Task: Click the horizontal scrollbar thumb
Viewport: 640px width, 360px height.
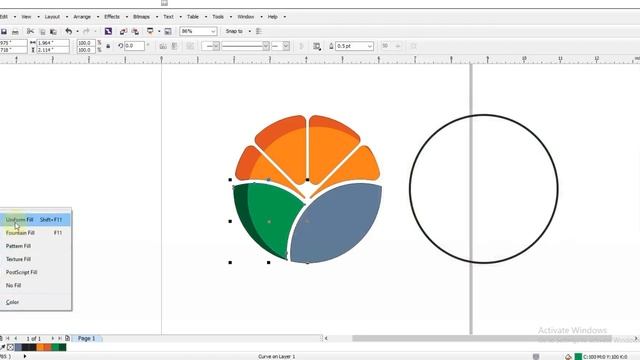Action: [x=482, y=338]
